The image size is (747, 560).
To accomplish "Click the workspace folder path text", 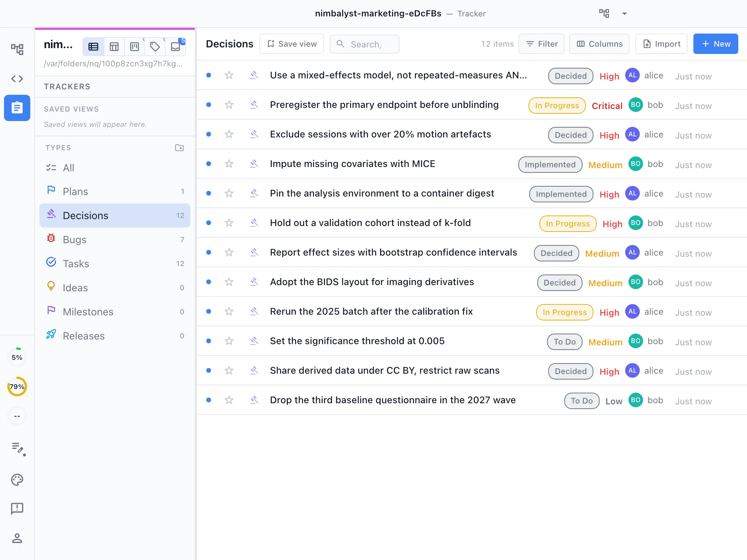I will point(113,63).
